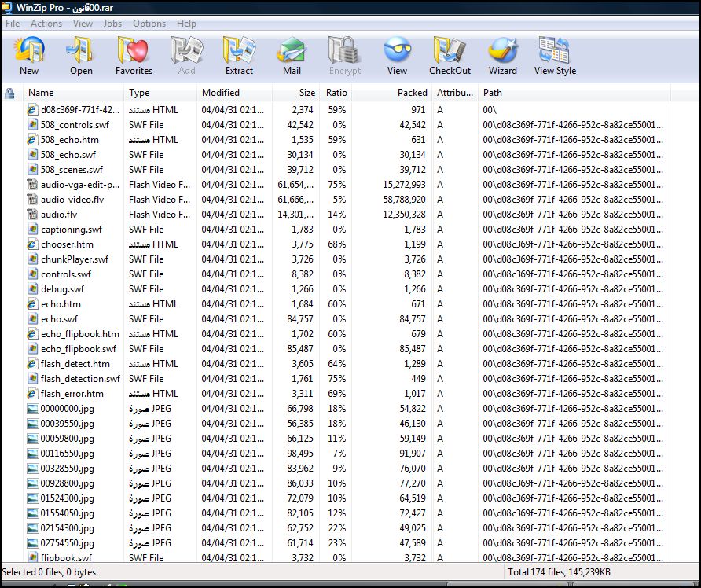Click the file icon of echo_flipbook.swf
Image resolution: width=701 pixels, height=588 pixels.
point(32,348)
